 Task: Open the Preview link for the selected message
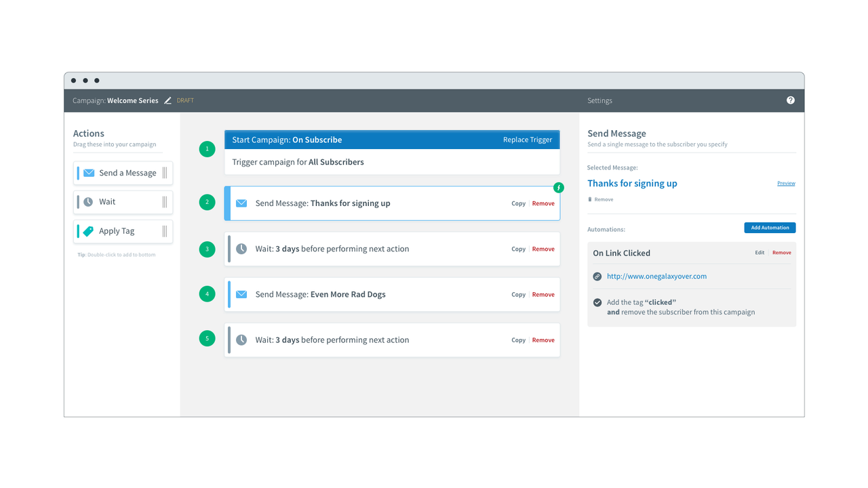[x=786, y=183]
